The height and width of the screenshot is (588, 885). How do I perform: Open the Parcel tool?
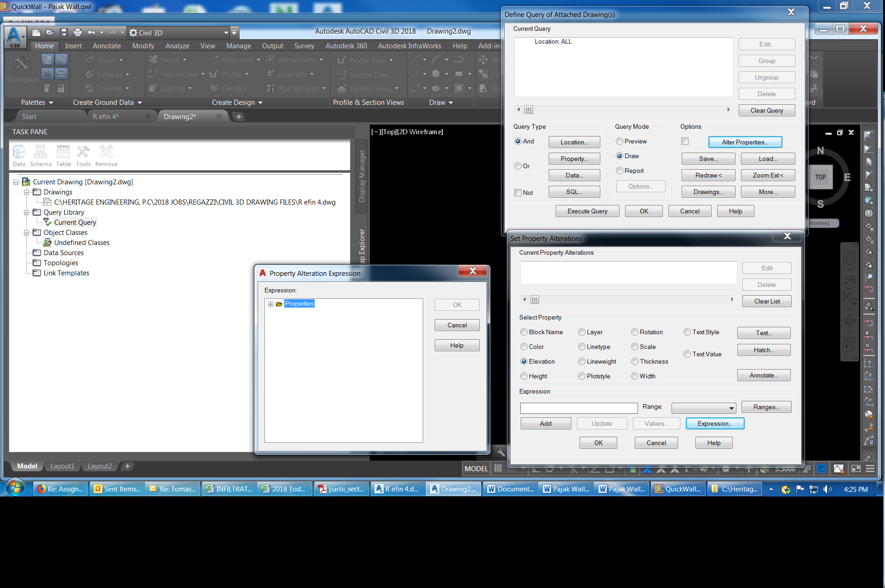(x=168, y=60)
